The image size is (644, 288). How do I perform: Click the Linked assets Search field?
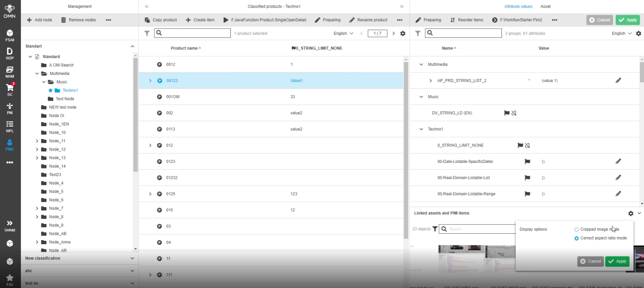coord(477,229)
